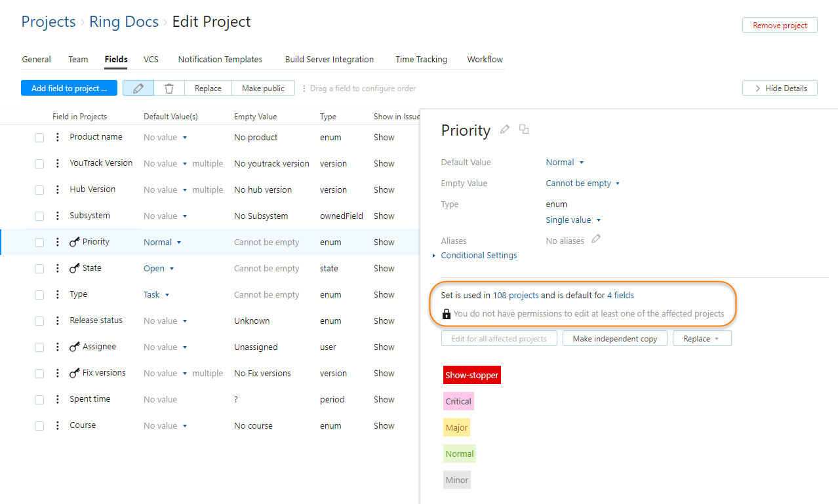
Task: Open the Time Tracking tab
Action: click(421, 59)
